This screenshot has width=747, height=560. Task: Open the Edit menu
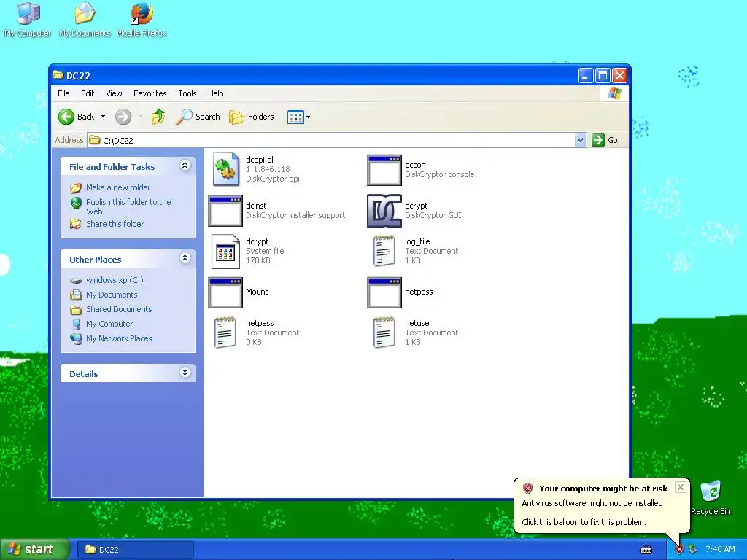[x=88, y=93]
